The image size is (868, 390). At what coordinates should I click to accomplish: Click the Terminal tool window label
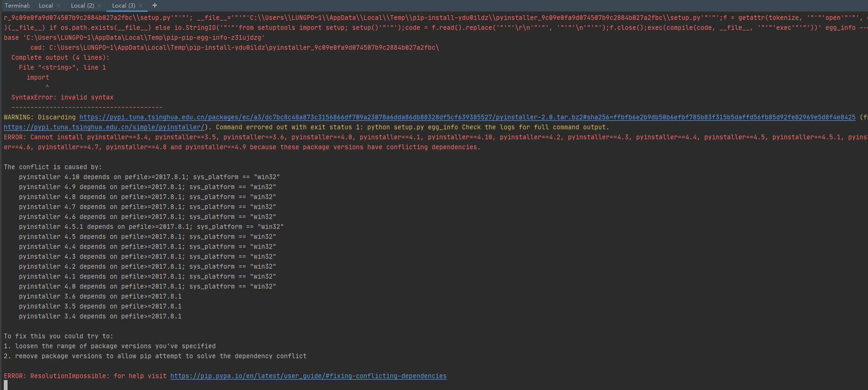click(18, 6)
